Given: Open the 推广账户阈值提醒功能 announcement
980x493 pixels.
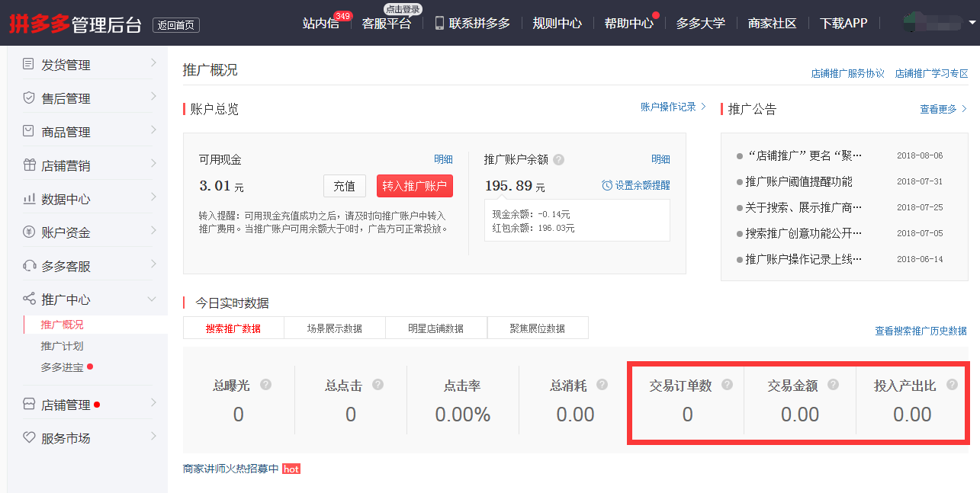Looking at the screenshot, I should point(799,181).
